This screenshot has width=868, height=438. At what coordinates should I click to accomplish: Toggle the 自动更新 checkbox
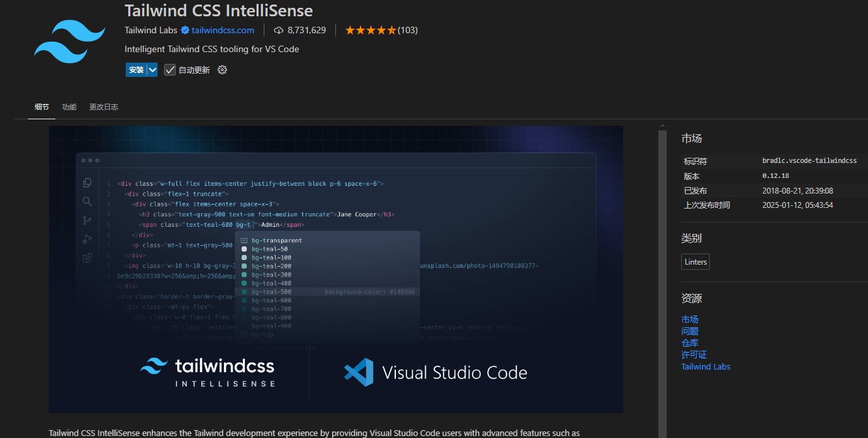[x=170, y=70]
